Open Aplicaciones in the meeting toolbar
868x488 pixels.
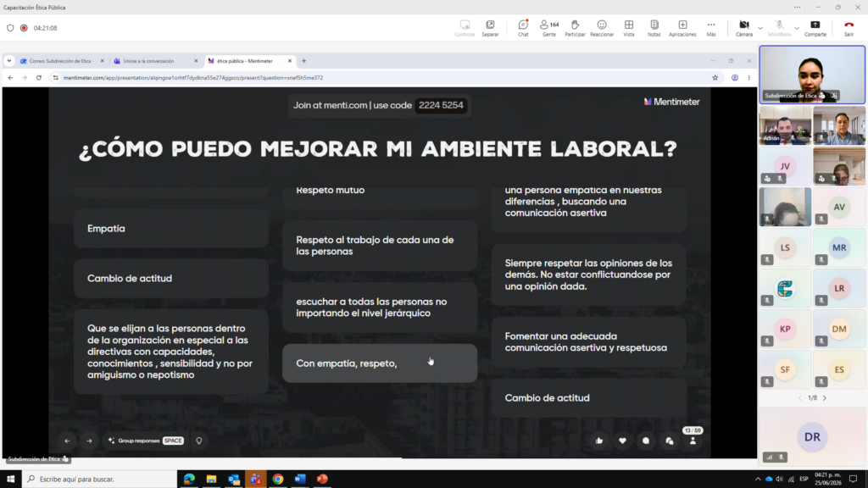pyautogui.click(x=682, y=28)
